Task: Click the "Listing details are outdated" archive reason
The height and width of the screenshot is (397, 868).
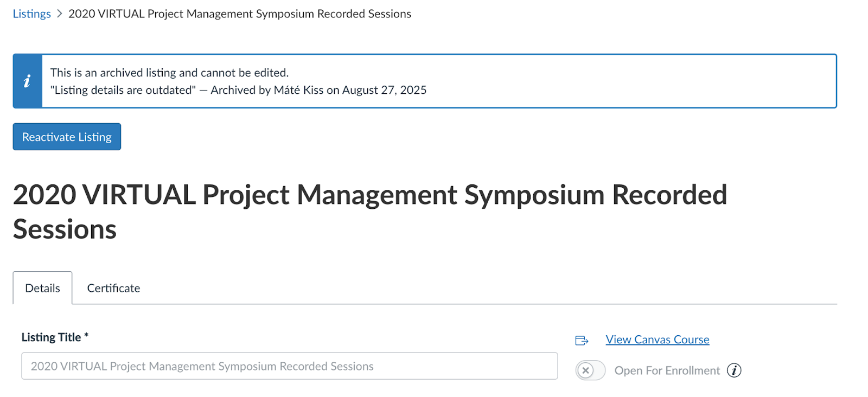Action: tap(123, 90)
